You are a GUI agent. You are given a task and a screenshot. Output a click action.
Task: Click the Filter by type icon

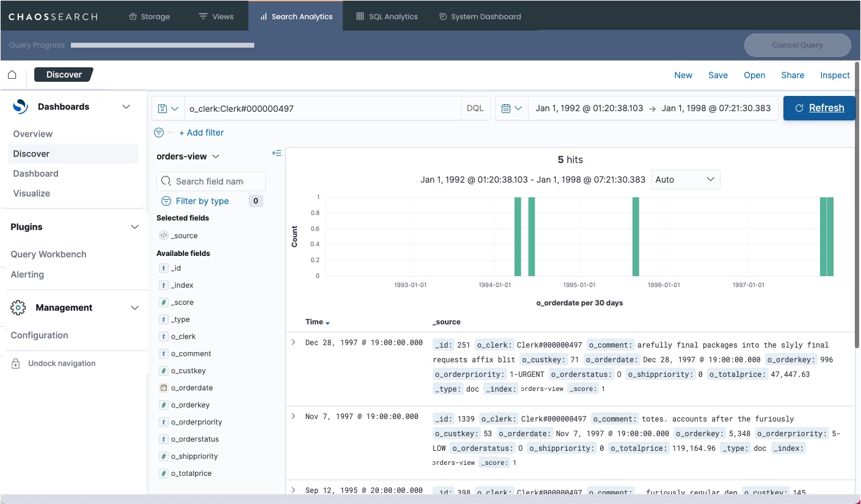point(166,201)
